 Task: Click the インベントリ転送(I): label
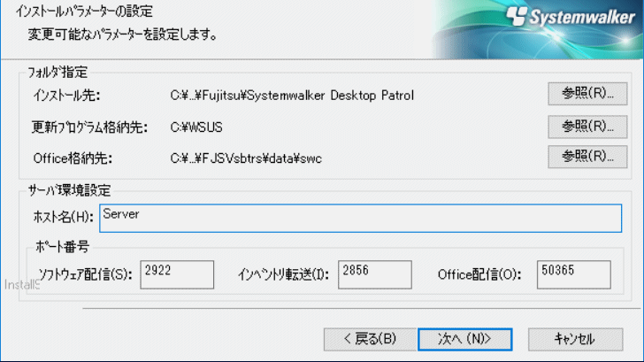[x=283, y=274]
